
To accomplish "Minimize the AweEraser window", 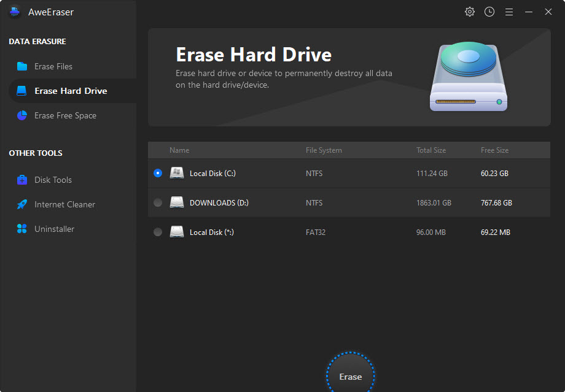I will click(529, 12).
